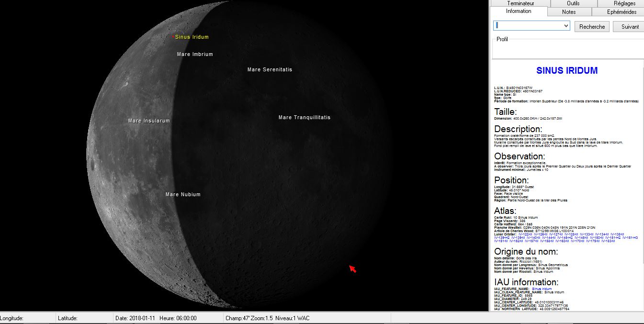Viewport: 644px width, 324px height.
Task: Click the Mare Insularum label
Action: click(149, 121)
